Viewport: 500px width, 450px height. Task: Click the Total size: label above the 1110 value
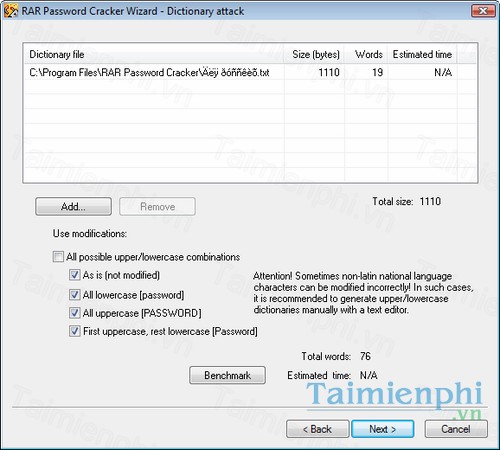pos(393,201)
